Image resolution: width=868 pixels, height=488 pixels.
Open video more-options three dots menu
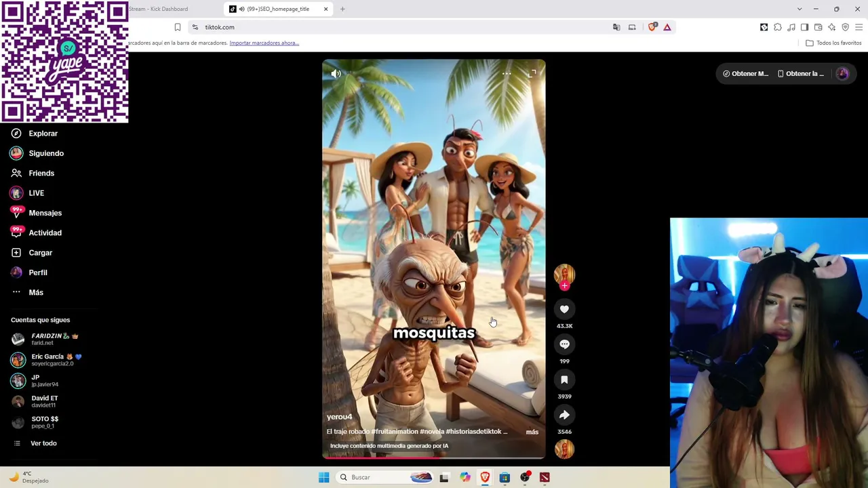click(507, 73)
